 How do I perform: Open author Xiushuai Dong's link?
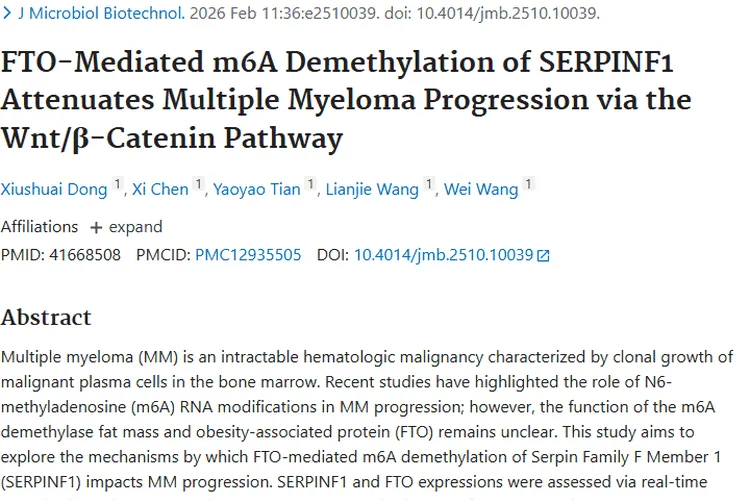(54, 189)
